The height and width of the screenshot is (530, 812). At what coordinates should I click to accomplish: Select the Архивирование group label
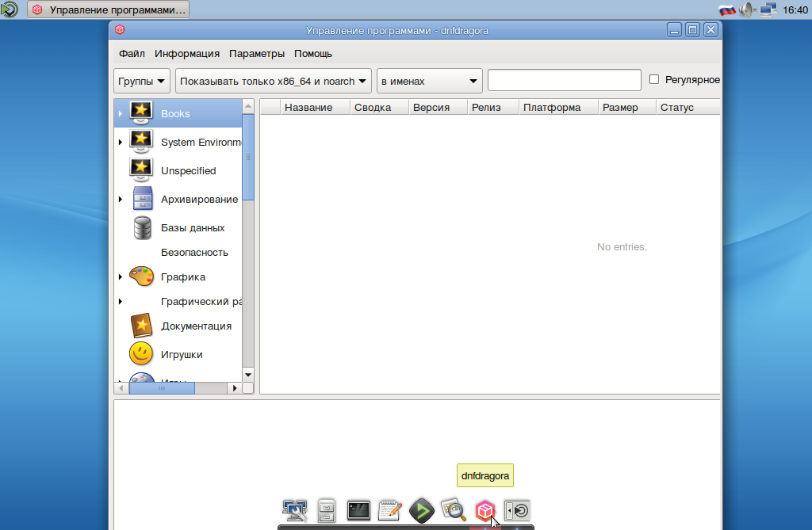click(199, 200)
